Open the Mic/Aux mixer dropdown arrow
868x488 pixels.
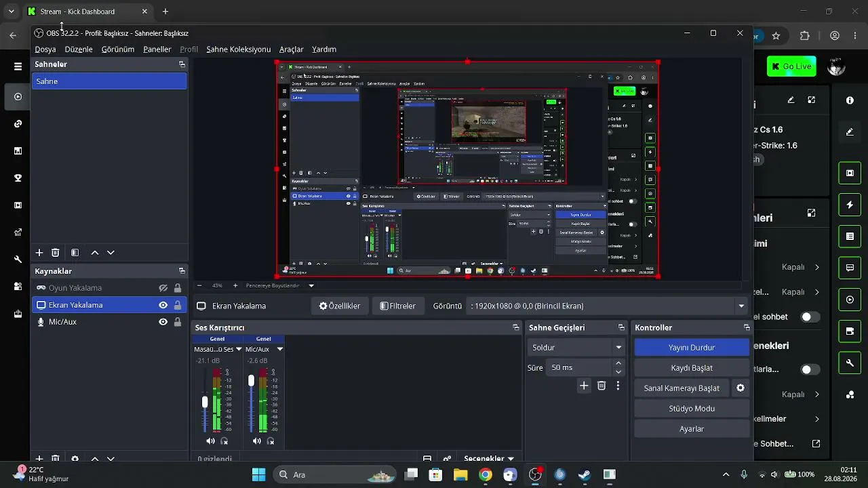[279, 349]
